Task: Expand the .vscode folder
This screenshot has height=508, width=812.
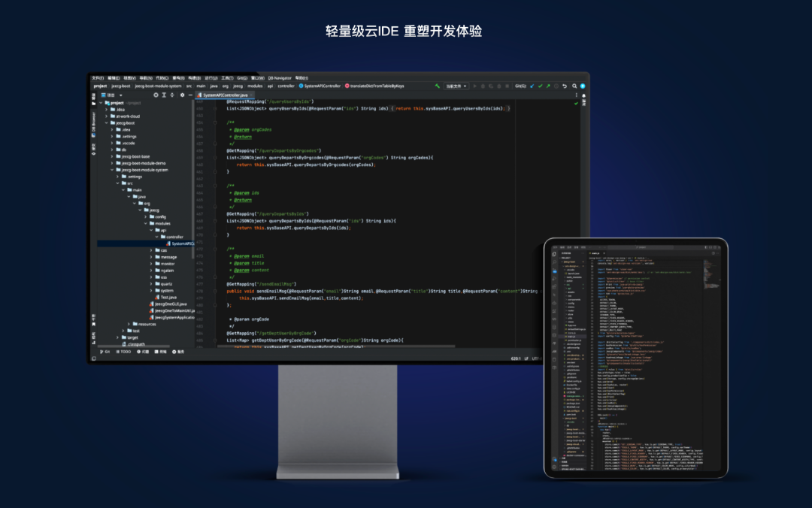Action: [112, 143]
